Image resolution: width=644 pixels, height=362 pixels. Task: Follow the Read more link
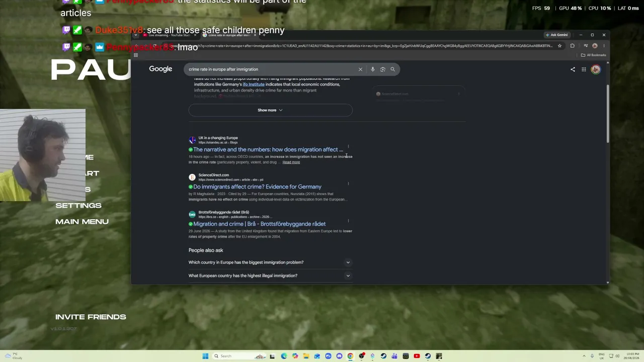point(291,162)
